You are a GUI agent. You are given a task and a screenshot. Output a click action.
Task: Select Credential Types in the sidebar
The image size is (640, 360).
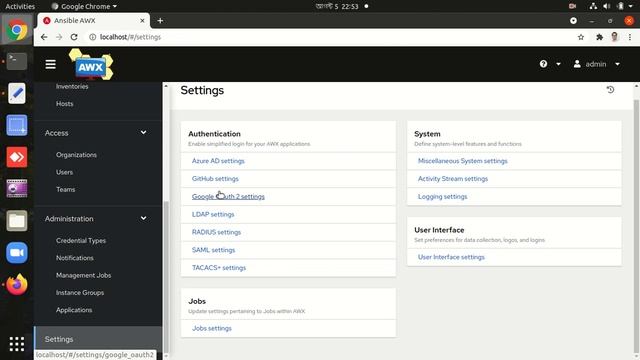(81, 241)
